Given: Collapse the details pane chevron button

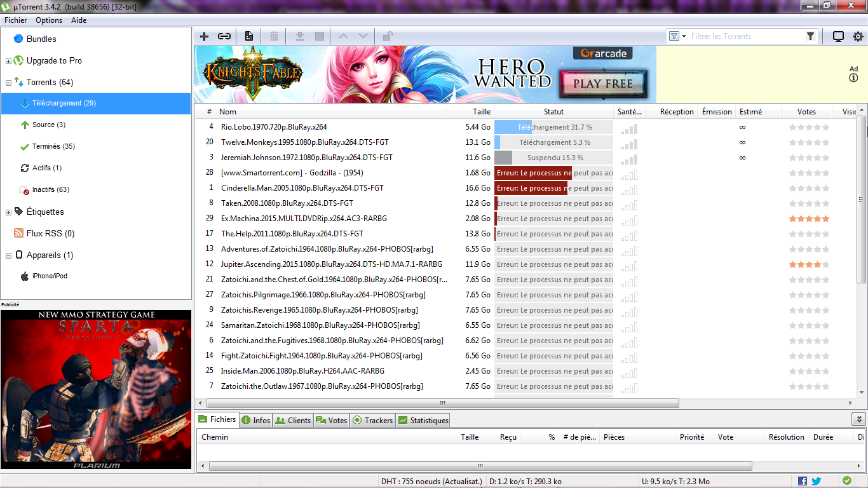Looking at the screenshot, I should (x=858, y=419).
